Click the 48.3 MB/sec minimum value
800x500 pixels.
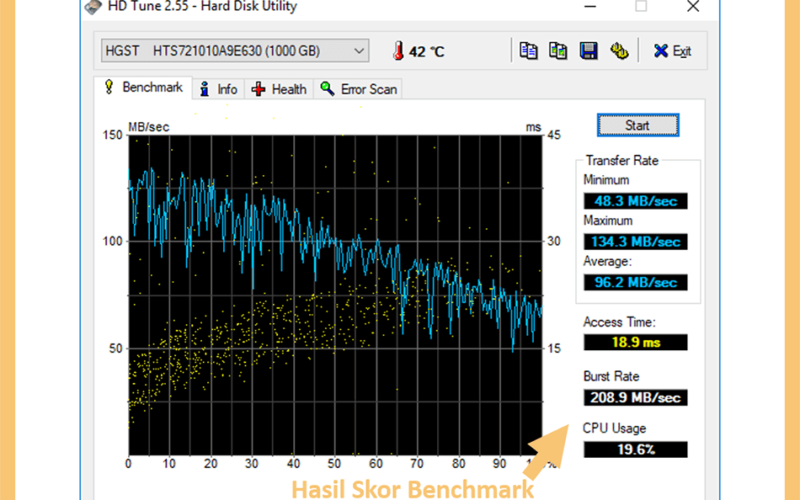click(x=635, y=201)
